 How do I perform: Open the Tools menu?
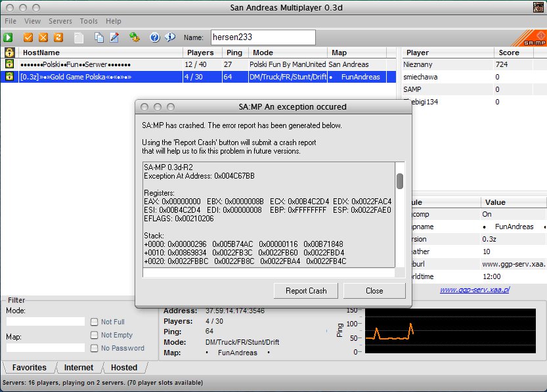89,21
